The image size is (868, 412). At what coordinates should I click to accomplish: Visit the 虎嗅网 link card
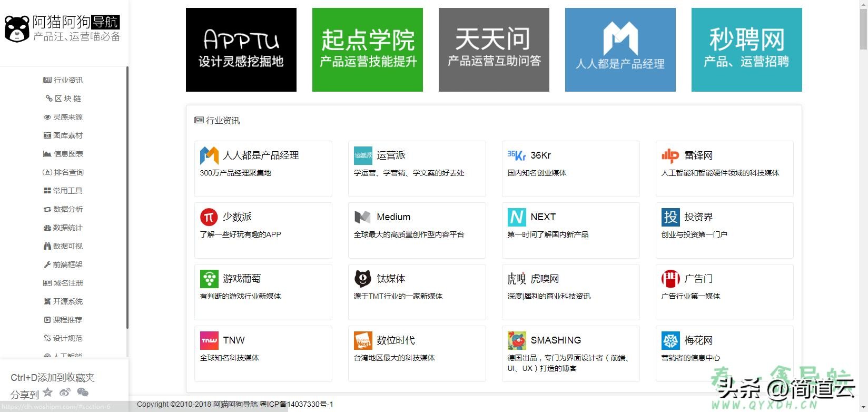coord(570,291)
